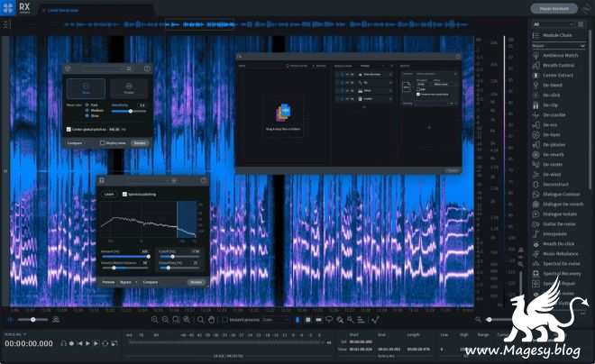Toggle the Center global pitch checkbox
Image resolution: width=595 pixels, height=364 pixels.
pos(69,130)
